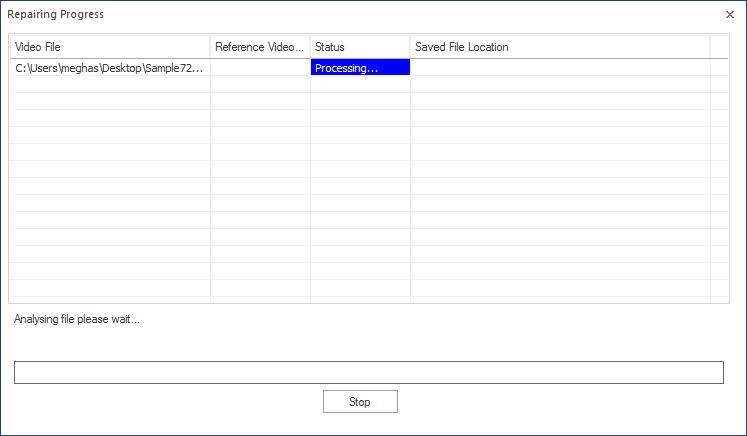747x436 pixels.
Task: Click the divider between Status and Saved File Location headers
Action: [x=410, y=47]
